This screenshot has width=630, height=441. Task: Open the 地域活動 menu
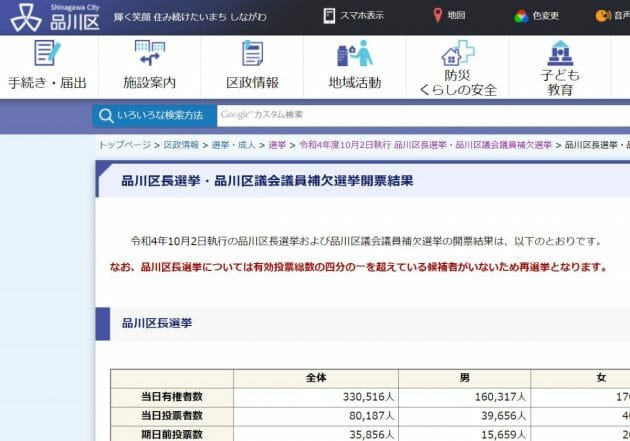pos(355,67)
